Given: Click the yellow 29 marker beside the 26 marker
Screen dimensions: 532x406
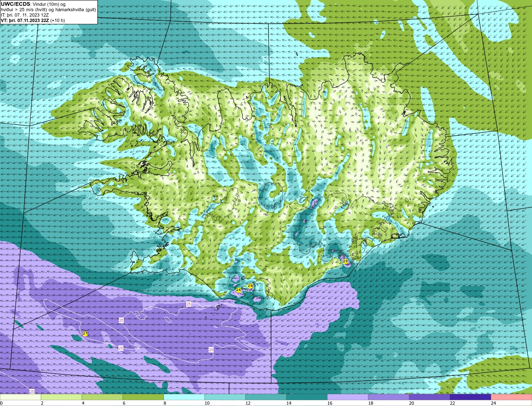Looking at the screenshot, I should (250, 286).
